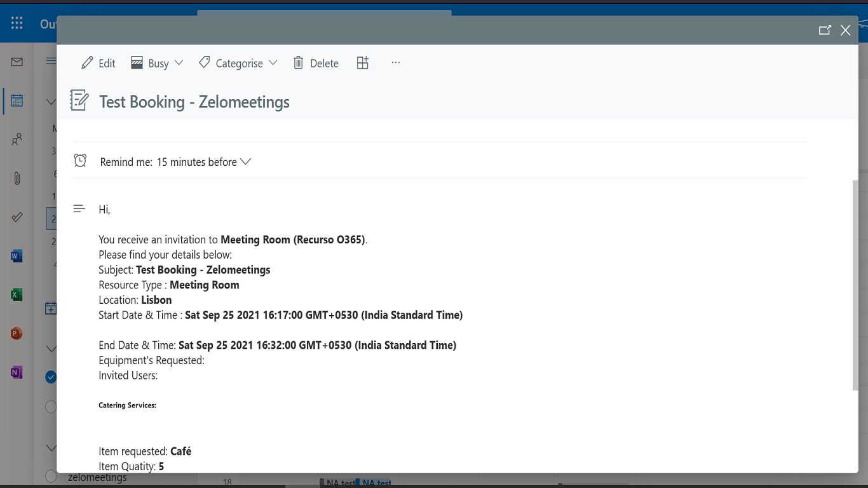Close the event details dialog

[845, 30]
